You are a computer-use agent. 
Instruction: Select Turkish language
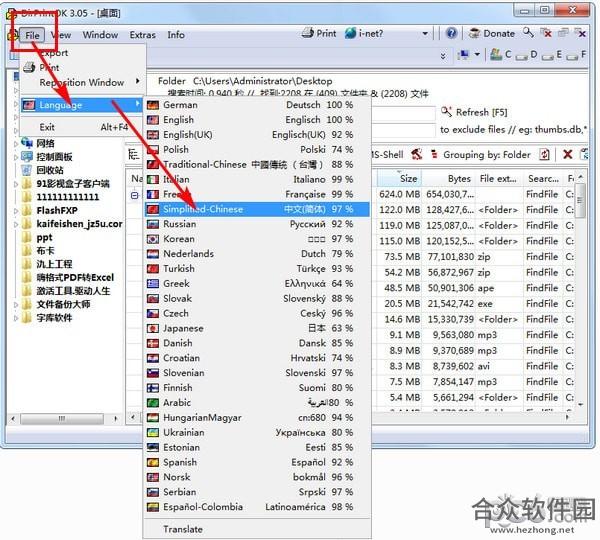[256, 269]
